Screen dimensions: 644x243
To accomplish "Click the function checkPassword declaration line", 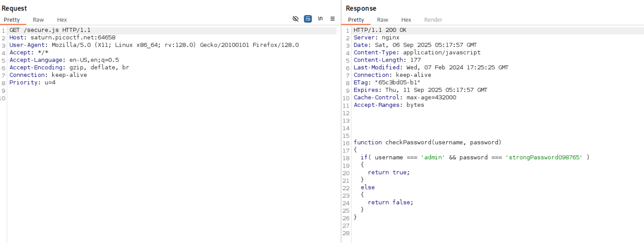I will [427, 142].
